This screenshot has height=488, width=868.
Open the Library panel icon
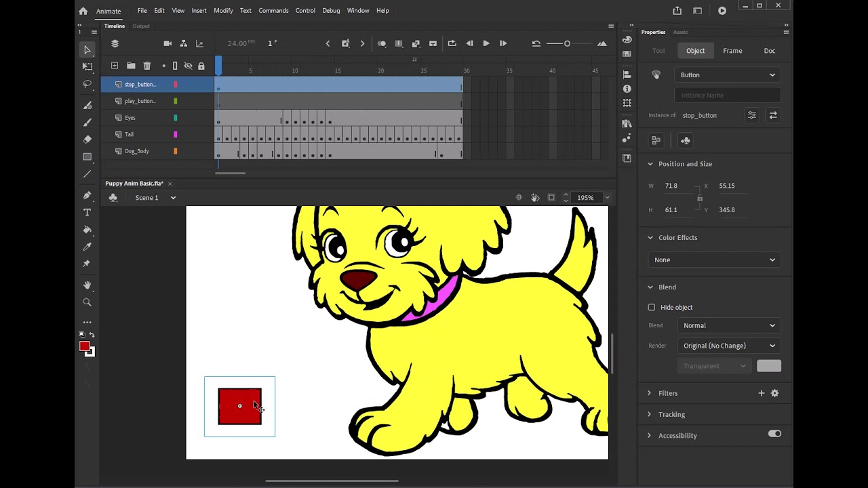point(627,123)
